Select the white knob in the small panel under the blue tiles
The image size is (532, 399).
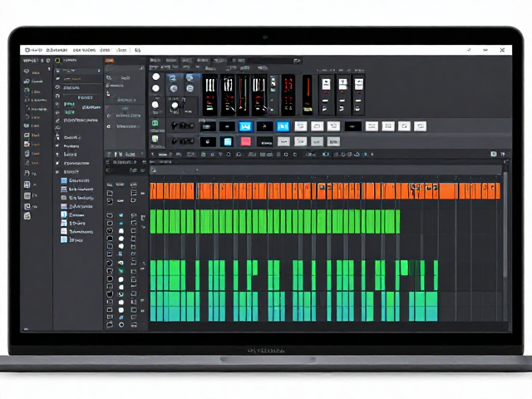[x=175, y=106]
